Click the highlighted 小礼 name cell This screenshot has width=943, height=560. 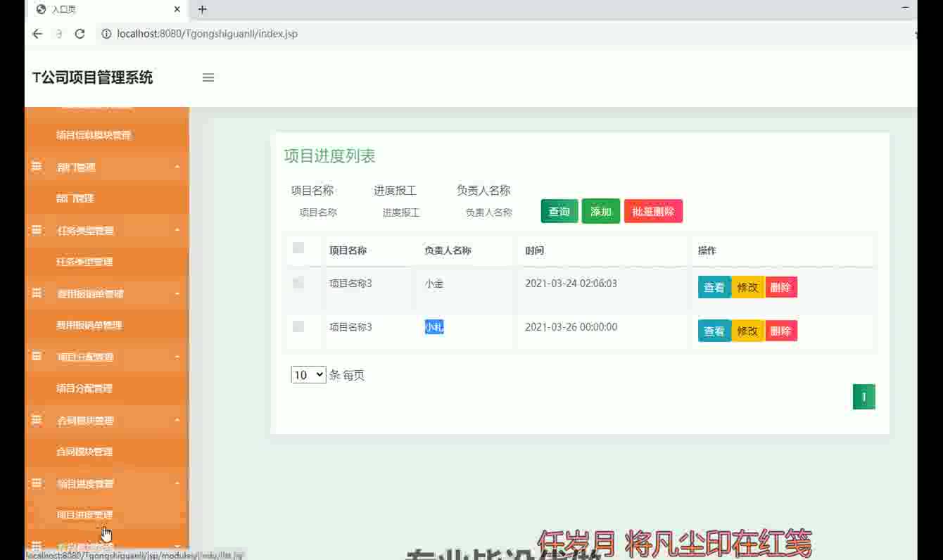pyautogui.click(x=434, y=327)
